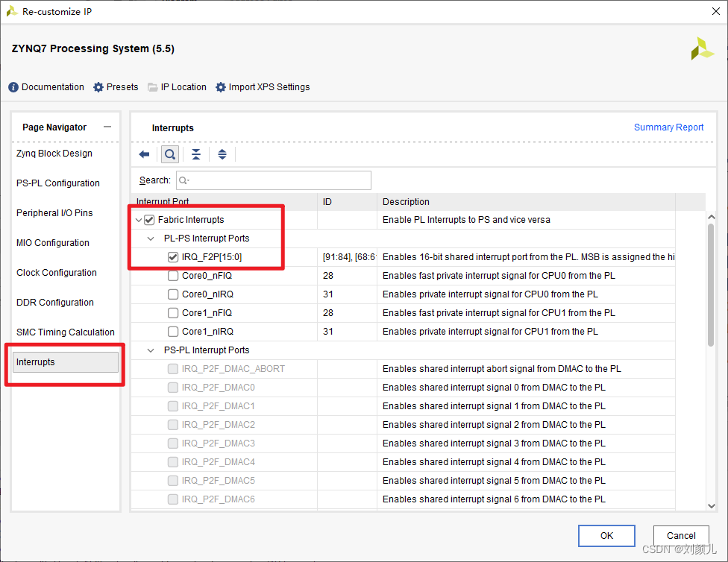Screen dimensions: 728x562
Task: Open the Summary Report link
Action: pos(668,127)
